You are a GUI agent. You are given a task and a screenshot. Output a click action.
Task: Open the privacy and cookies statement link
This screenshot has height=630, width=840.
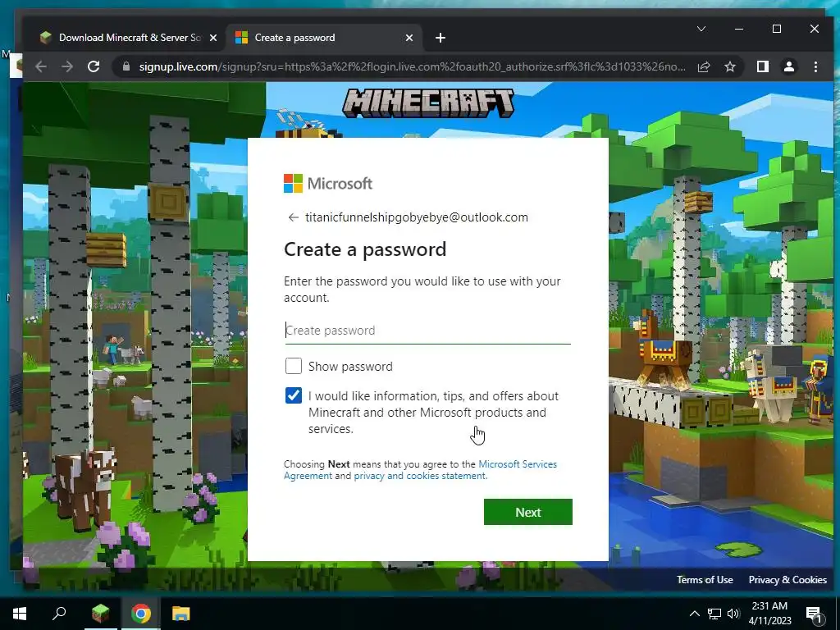(421, 476)
